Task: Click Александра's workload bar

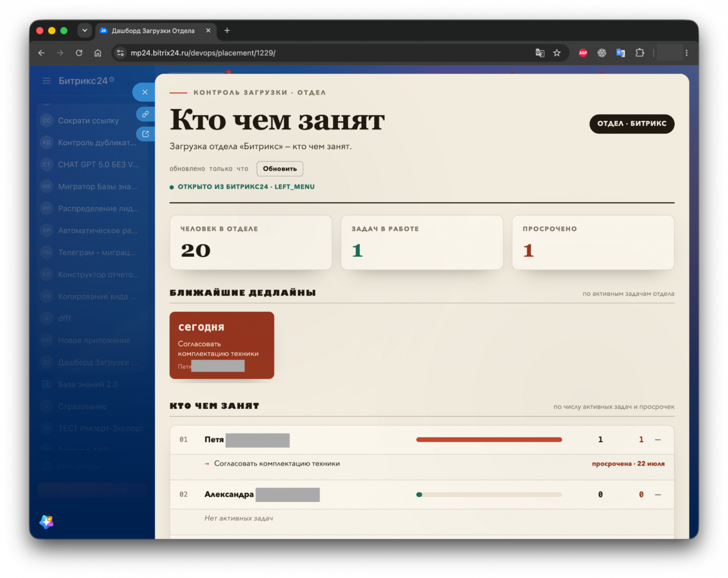Action: pos(489,495)
